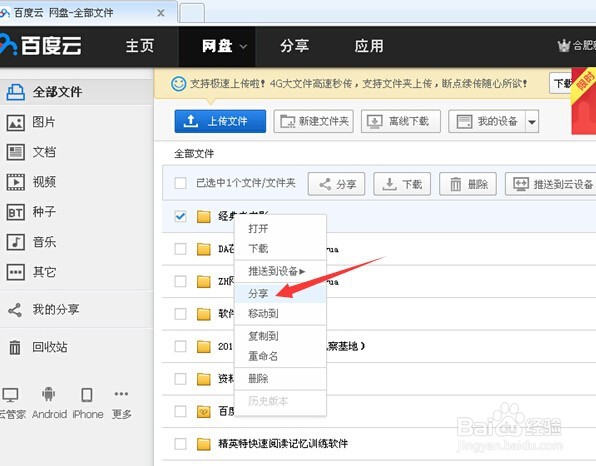
Task: Check the DA folder checkbox
Action: [180, 249]
